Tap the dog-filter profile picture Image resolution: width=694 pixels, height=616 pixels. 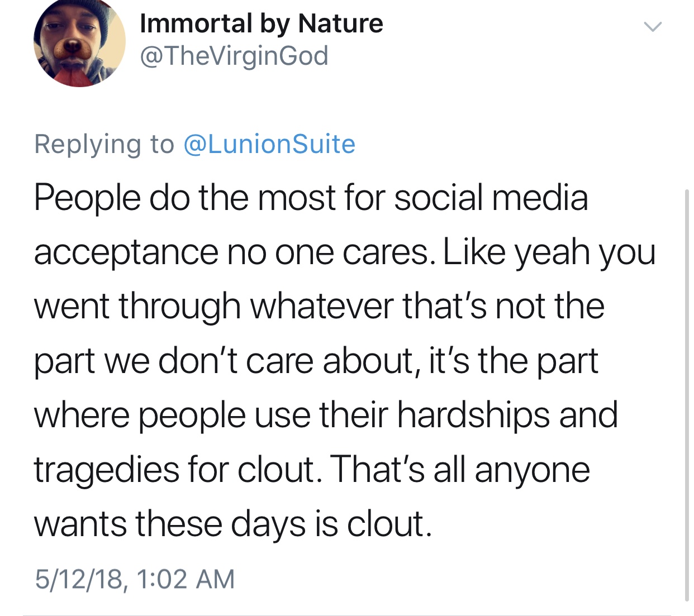[x=79, y=42]
